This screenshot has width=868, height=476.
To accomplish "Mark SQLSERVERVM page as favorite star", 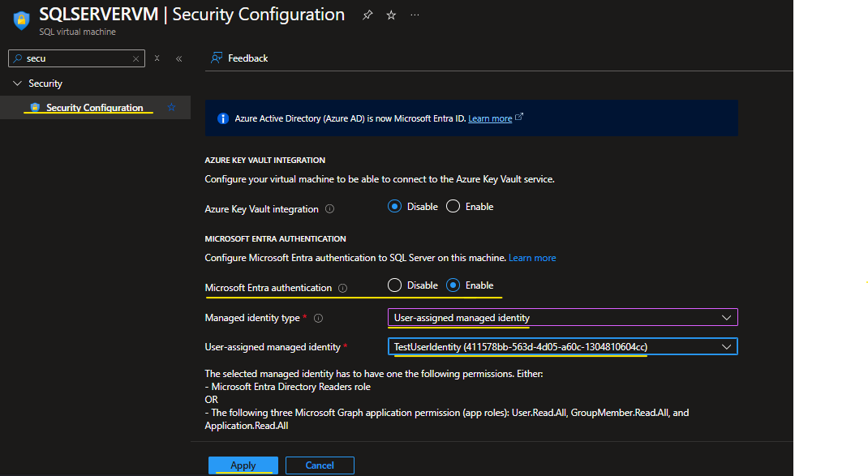I will (x=391, y=15).
